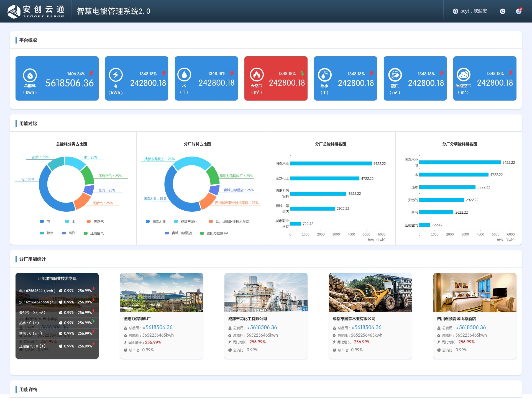This screenshot has width=532, height=399.
Task: Click 国森木业 top bar in ranking chart
Action: (331, 163)
